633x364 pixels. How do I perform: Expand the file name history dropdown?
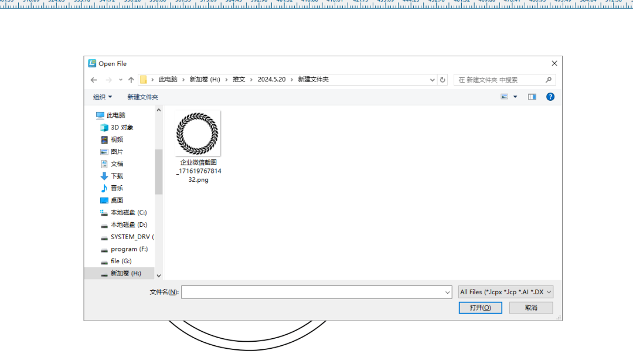tap(447, 292)
